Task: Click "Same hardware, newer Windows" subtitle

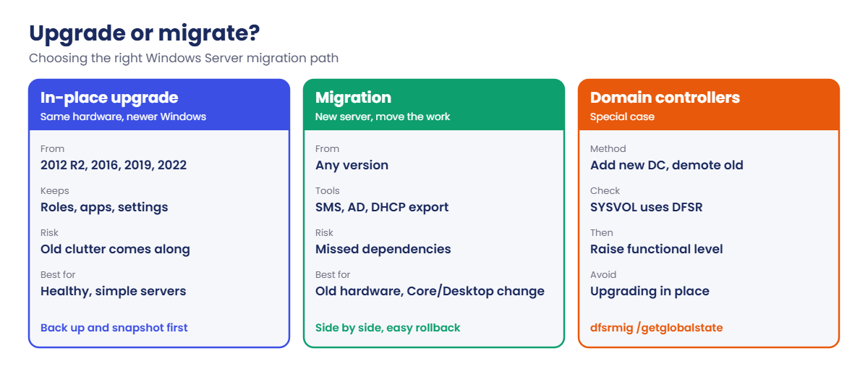Action: pyautogui.click(x=123, y=117)
